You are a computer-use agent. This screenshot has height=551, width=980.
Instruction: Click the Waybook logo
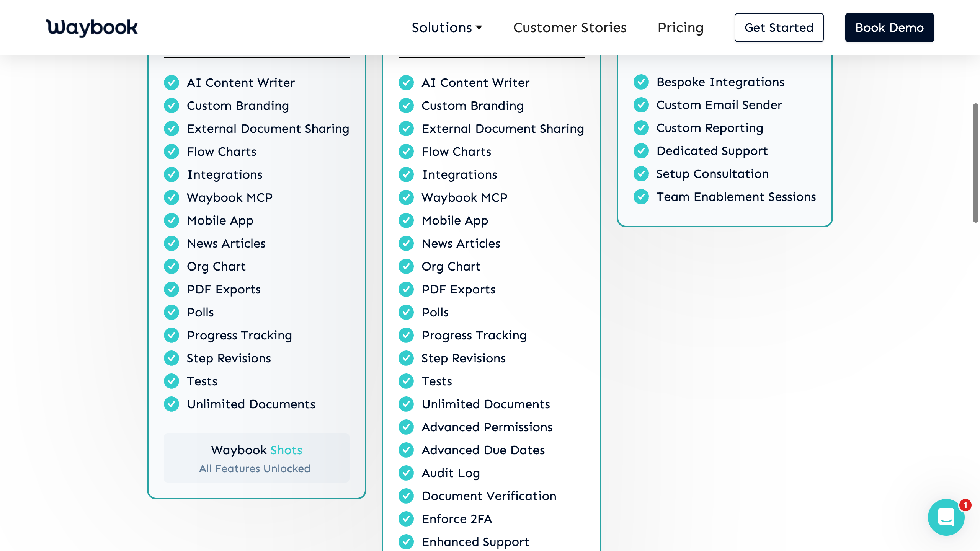click(x=91, y=27)
